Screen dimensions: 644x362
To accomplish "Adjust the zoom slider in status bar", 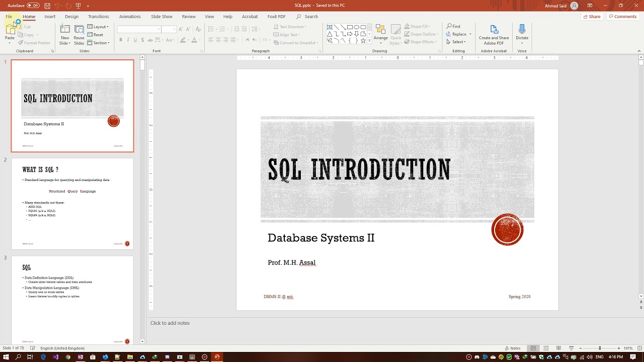I will [599, 348].
